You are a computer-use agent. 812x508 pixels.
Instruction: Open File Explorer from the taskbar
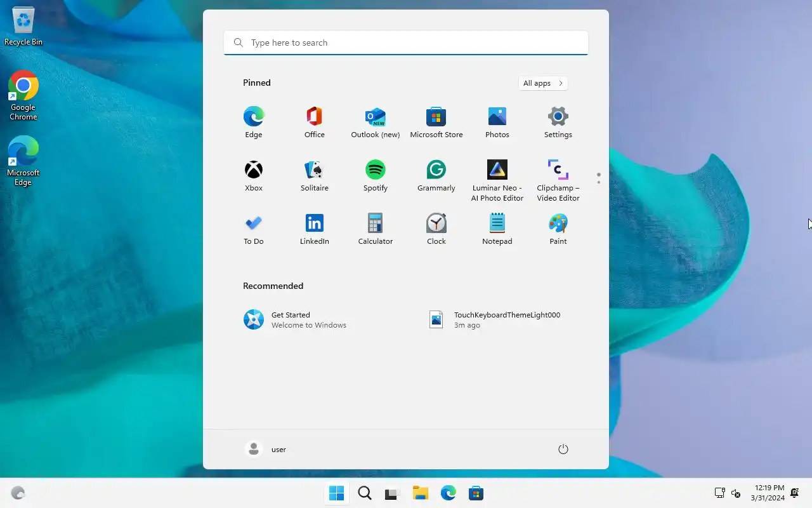tap(421, 493)
